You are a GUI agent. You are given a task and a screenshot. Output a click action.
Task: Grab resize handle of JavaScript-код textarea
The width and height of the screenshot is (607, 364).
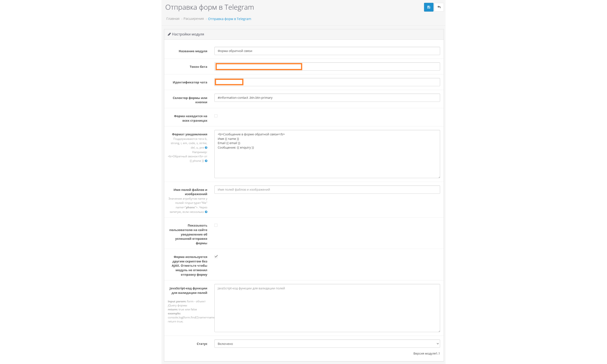439,331
